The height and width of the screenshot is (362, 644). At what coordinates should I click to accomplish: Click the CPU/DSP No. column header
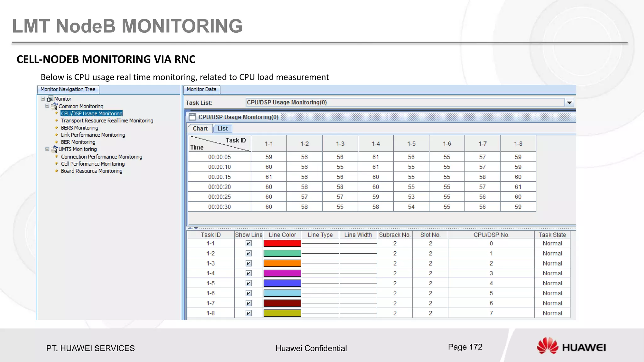click(491, 235)
